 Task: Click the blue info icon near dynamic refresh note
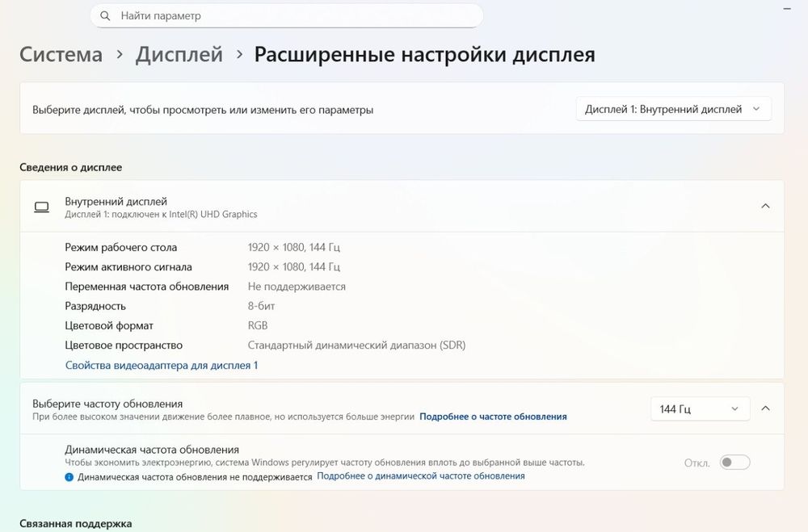pos(69,477)
